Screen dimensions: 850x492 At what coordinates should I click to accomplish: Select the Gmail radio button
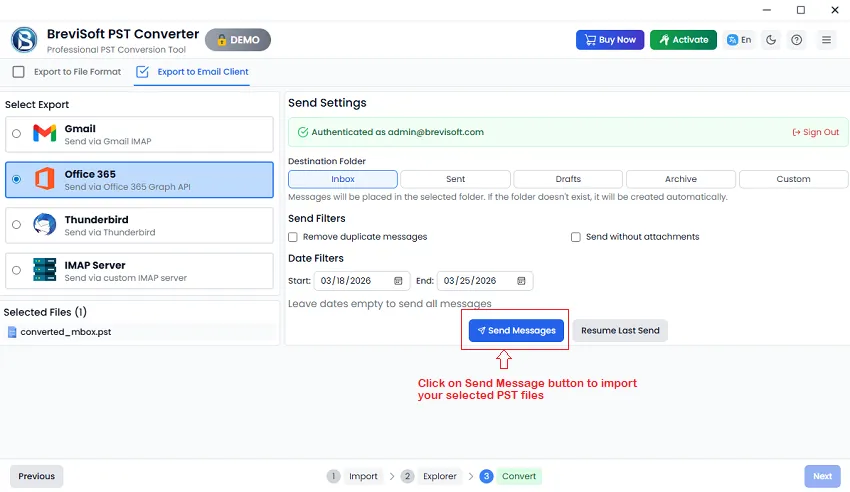16,133
